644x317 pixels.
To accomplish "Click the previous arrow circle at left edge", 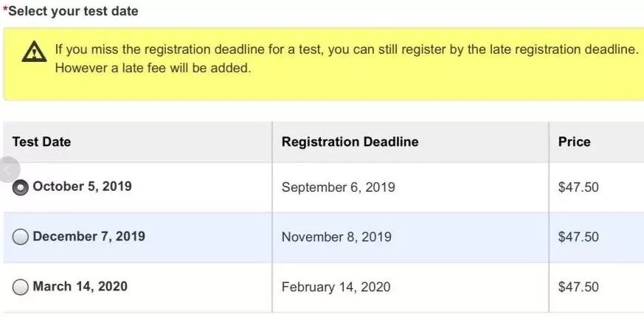I will [8, 170].
